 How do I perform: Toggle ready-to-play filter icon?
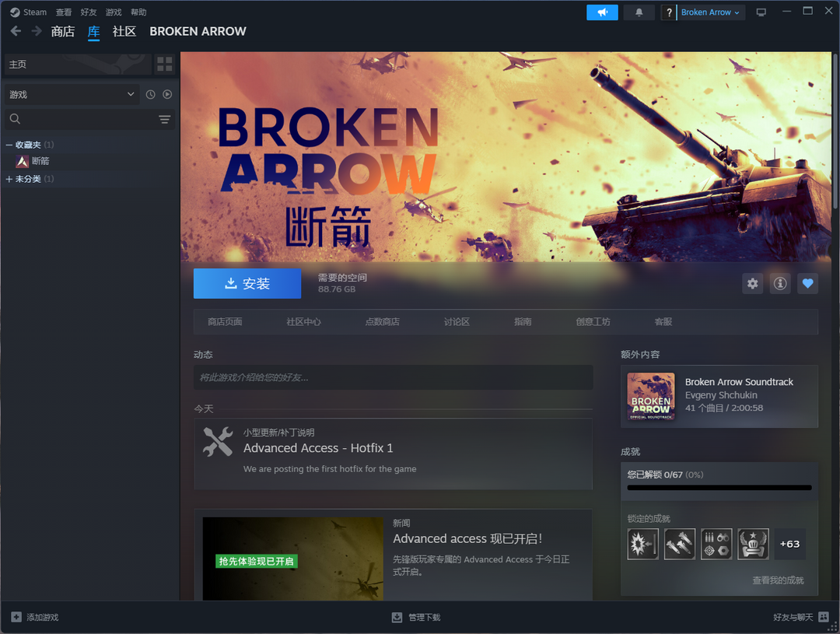click(x=166, y=95)
